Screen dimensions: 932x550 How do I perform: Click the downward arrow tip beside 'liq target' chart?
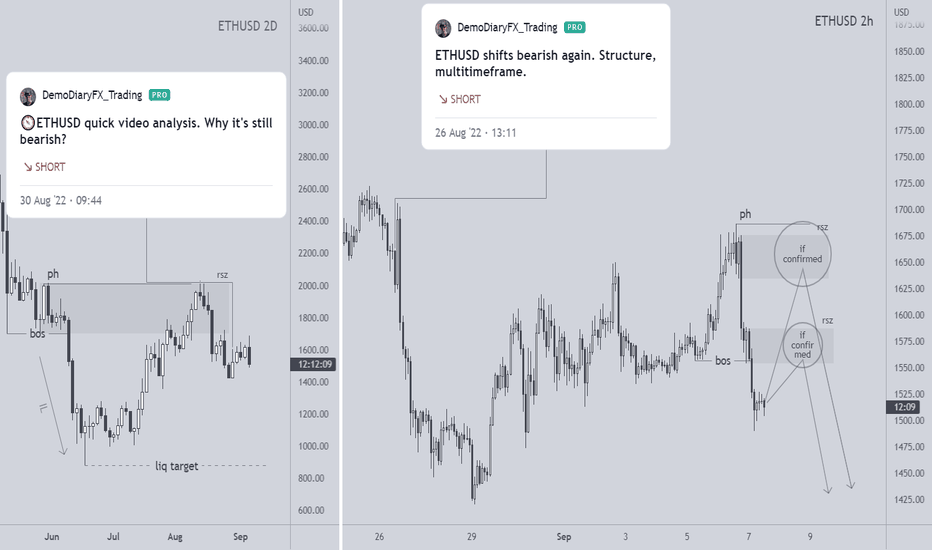click(63, 451)
